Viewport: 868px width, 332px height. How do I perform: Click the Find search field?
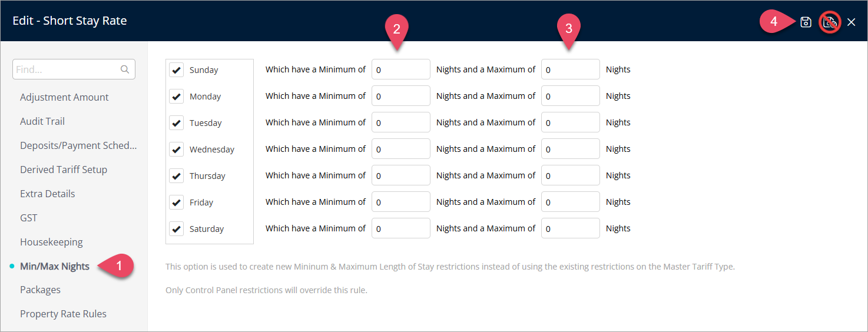pyautogui.click(x=74, y=69)
